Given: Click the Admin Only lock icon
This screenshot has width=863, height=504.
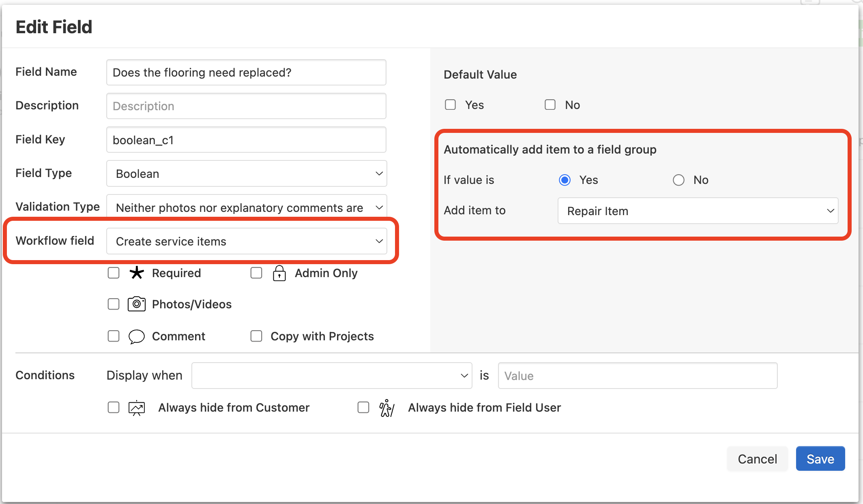Looking at the screenshot, I should [279, 273].
